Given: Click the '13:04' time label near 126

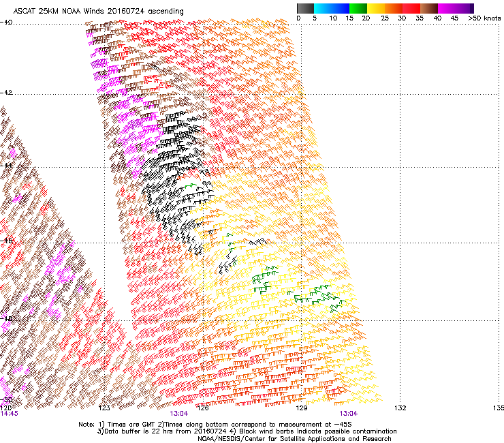Looking at the screenshot, I should [x=179, y=414].
